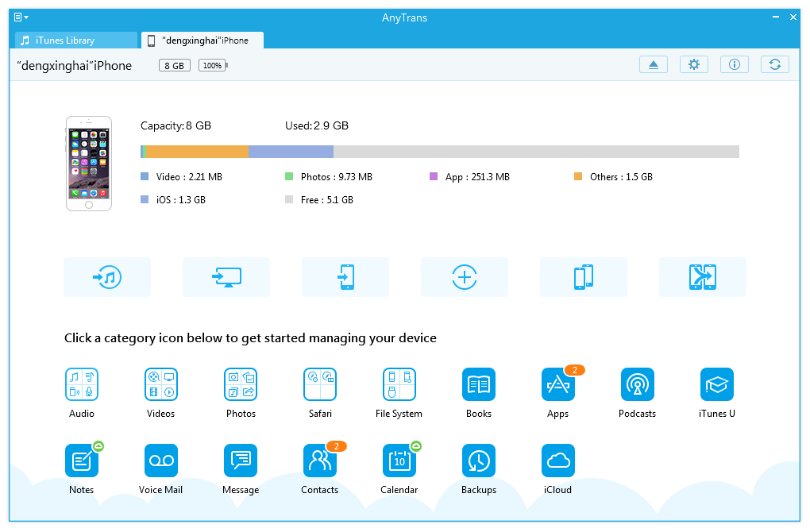Click the eject device button
This screenshot has height=532, width=810.
654,65
